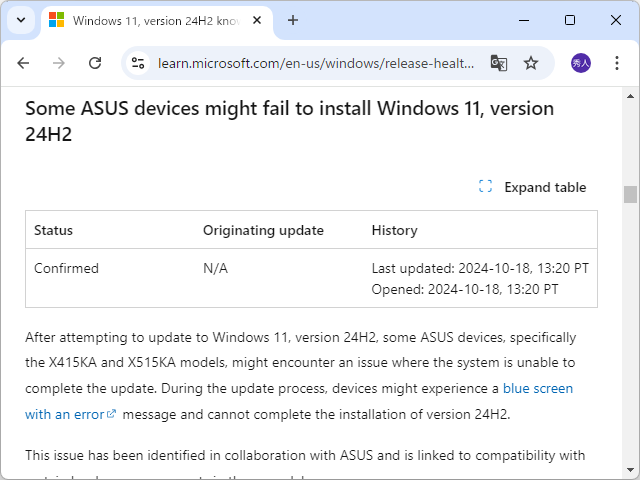Click the translate page icon
This screenshot has height=480, width=640.
coord(498,63)
